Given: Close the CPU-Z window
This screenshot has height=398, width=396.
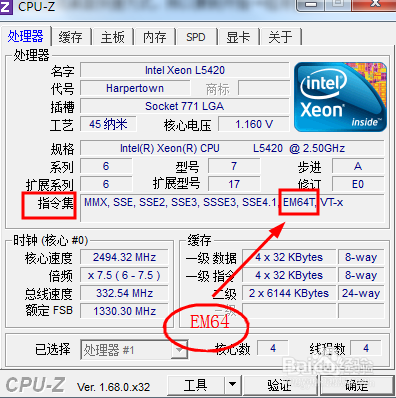Looking at the screenshot, I should pos(375,4).
